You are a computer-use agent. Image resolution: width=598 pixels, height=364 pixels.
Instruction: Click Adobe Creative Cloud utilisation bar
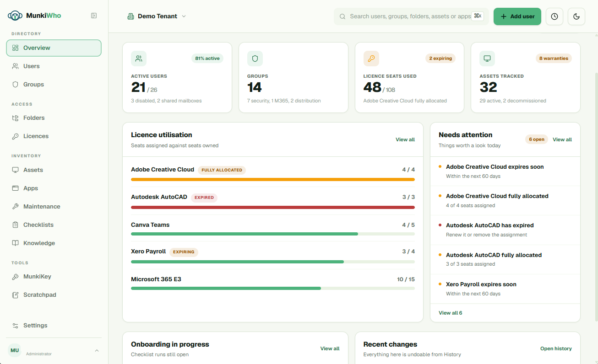point(273,179)
